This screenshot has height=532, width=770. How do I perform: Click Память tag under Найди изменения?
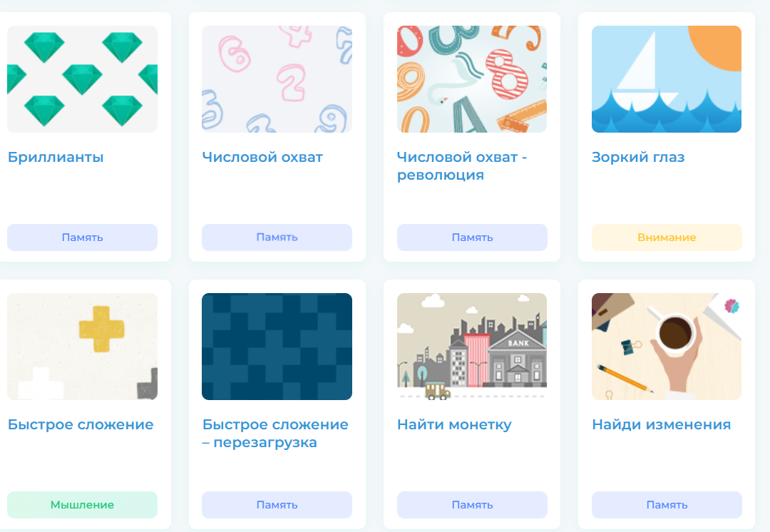[x=667, y=504]
